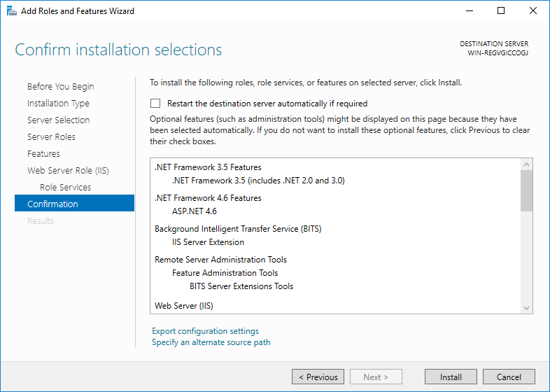
Task: Select the Confirmation step in sidebar
Action: (x=52, y=204)
